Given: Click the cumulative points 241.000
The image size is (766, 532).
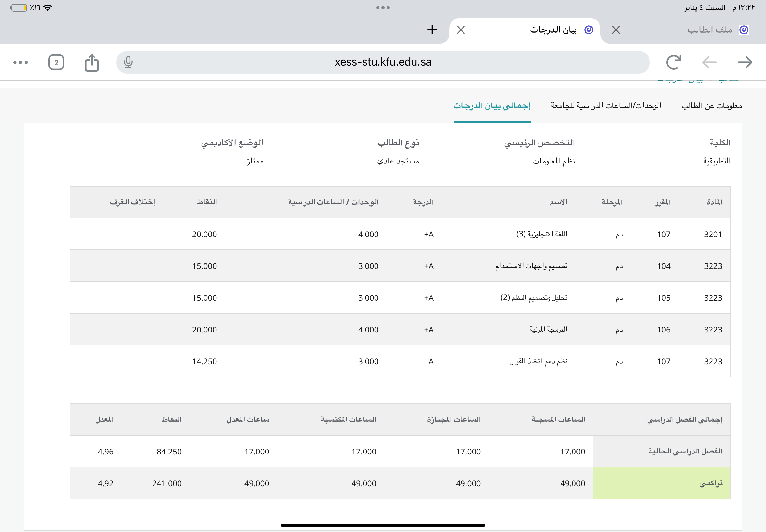Looking at the screenshot, I should point(167,483).
